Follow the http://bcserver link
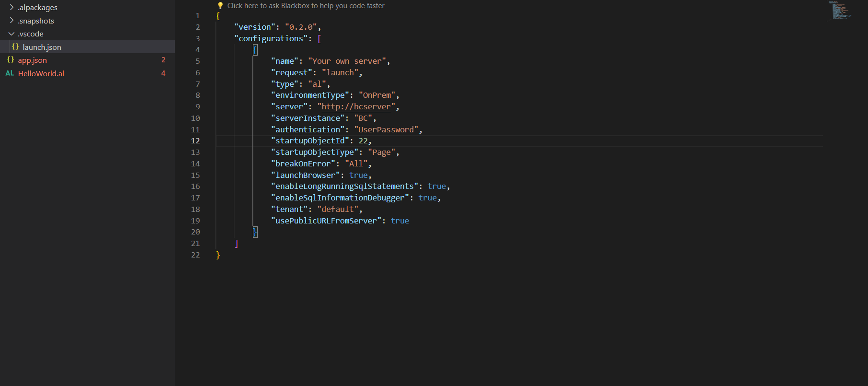 tap(356, 106)
